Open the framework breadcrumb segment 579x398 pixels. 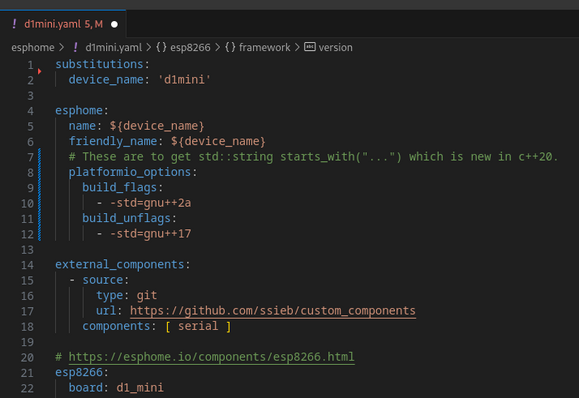264,47
